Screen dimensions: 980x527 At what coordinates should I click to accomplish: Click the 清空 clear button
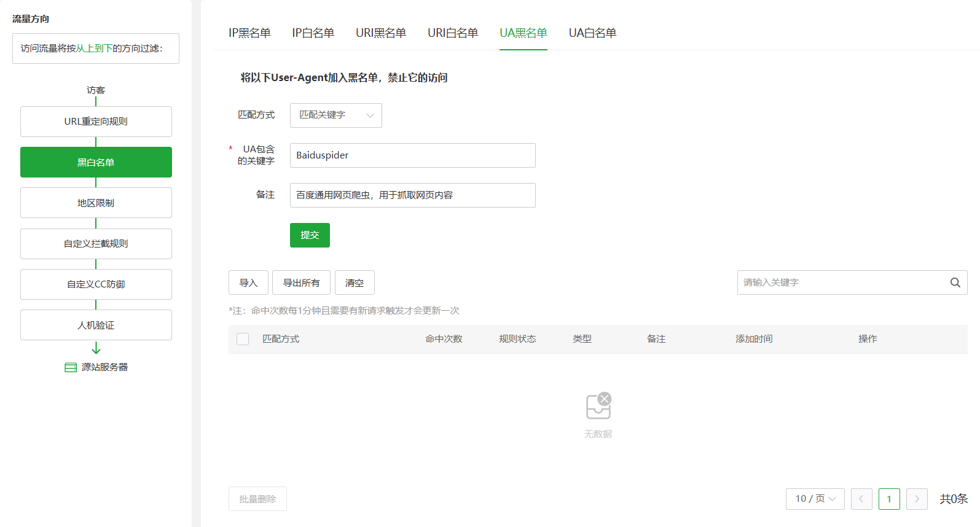click(355, 283)
